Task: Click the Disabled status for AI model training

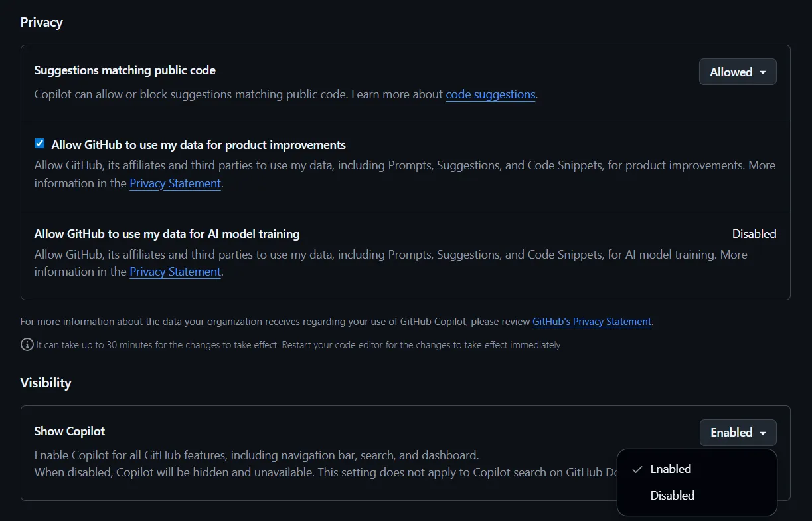Action: [x=754, y=234]
